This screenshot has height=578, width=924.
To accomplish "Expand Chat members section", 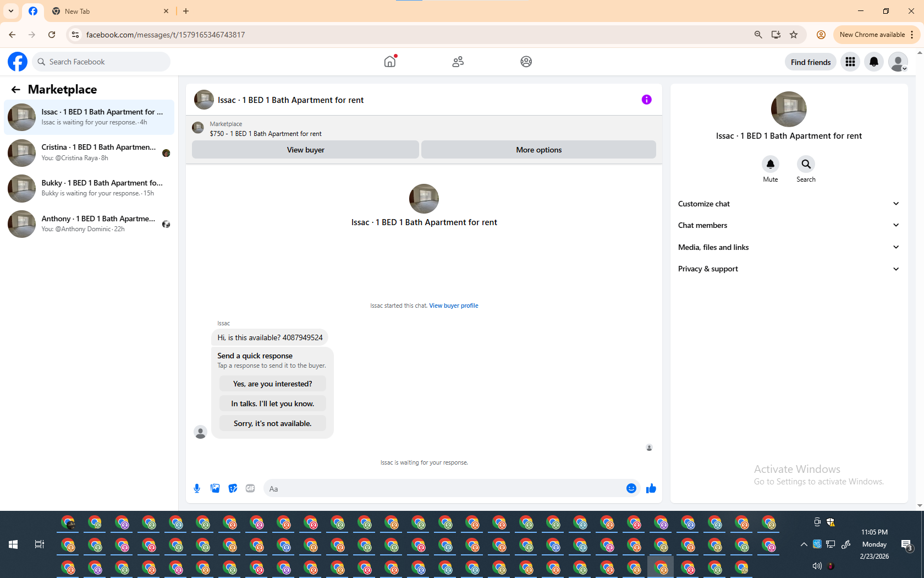I will point(789,225).
